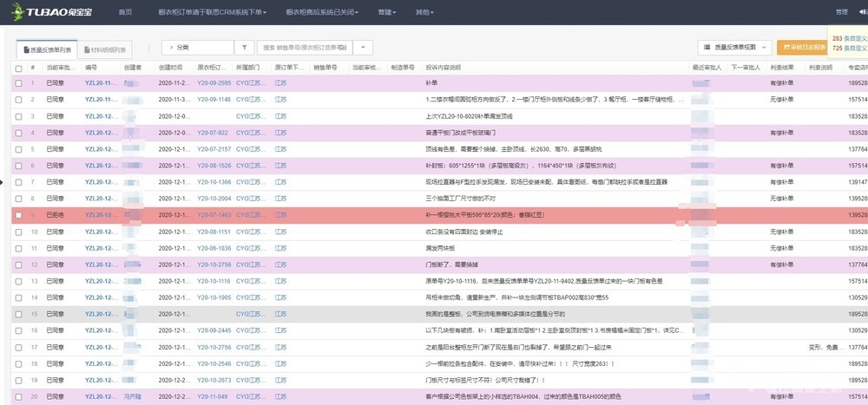Click the funnel filter icon
Image resolution: width=868 pixels, height=405 pixels.
[245, 48]
